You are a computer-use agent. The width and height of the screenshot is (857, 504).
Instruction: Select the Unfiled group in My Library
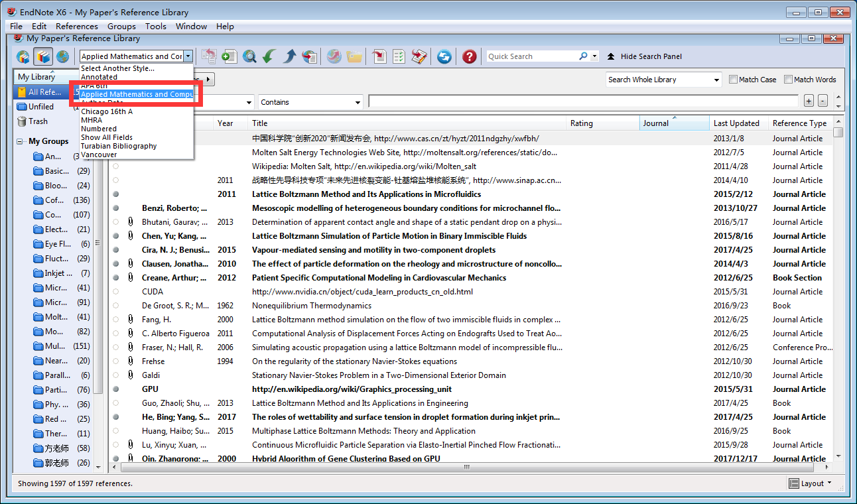[41, 107]
